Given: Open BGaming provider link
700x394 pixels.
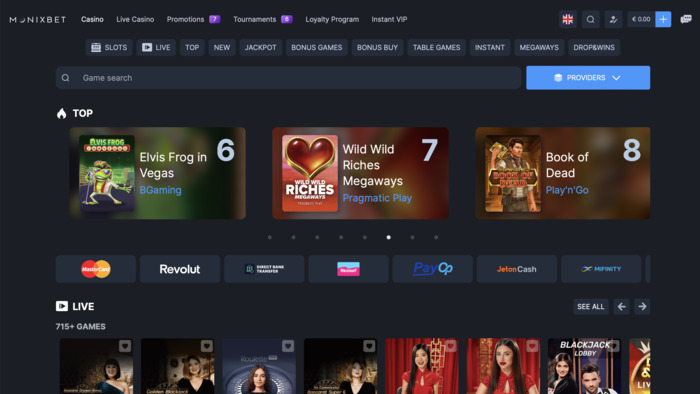Looking at the screenshot, I should [x=161, y=190].
